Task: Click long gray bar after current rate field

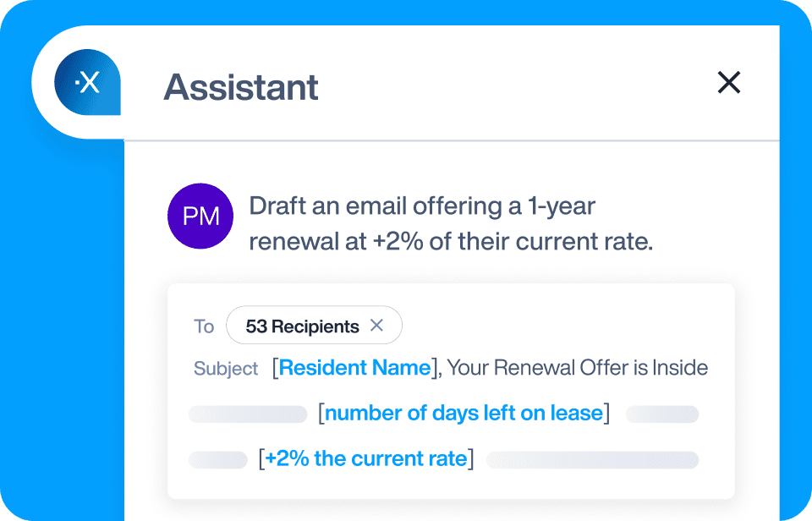Action: (592, 460)
